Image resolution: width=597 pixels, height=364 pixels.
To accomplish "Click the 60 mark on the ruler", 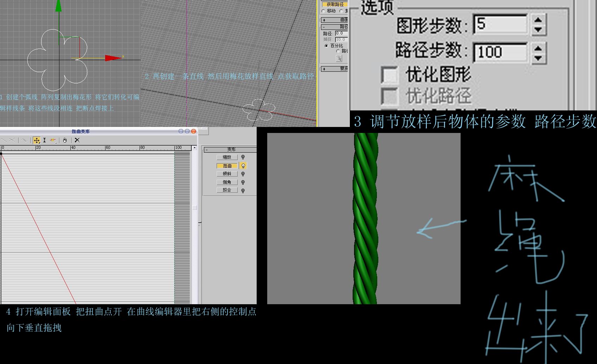I will pyautogui.click(x=108, y=148).
